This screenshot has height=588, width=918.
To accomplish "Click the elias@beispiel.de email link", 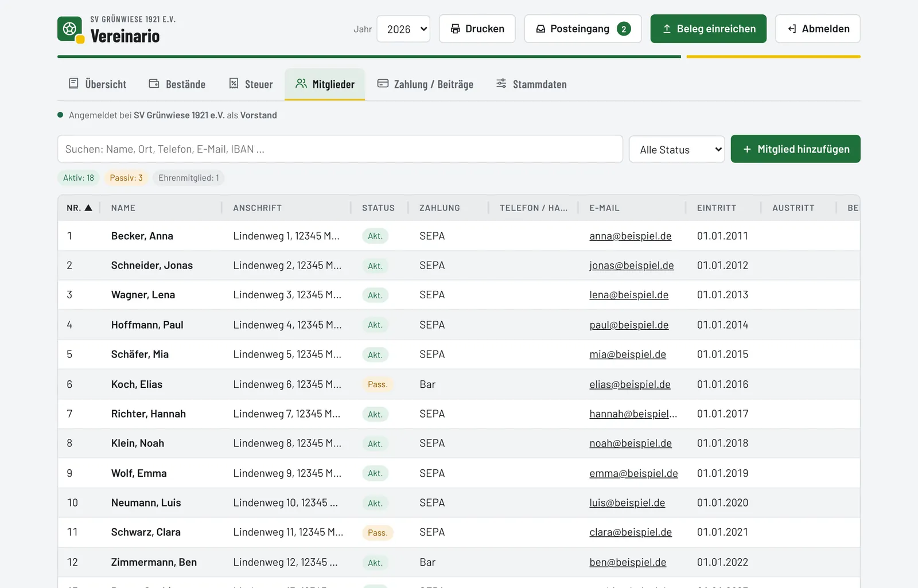I will tap(629, 384).
